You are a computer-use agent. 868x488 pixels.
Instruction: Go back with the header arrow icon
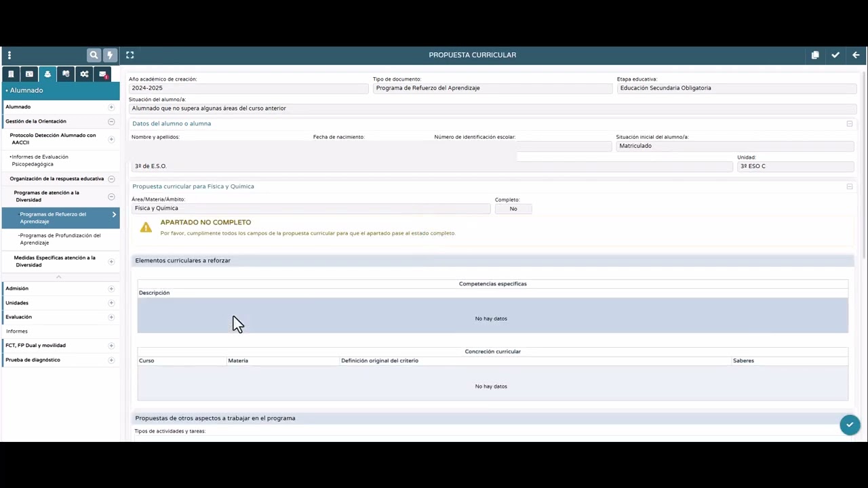(856, 56)
